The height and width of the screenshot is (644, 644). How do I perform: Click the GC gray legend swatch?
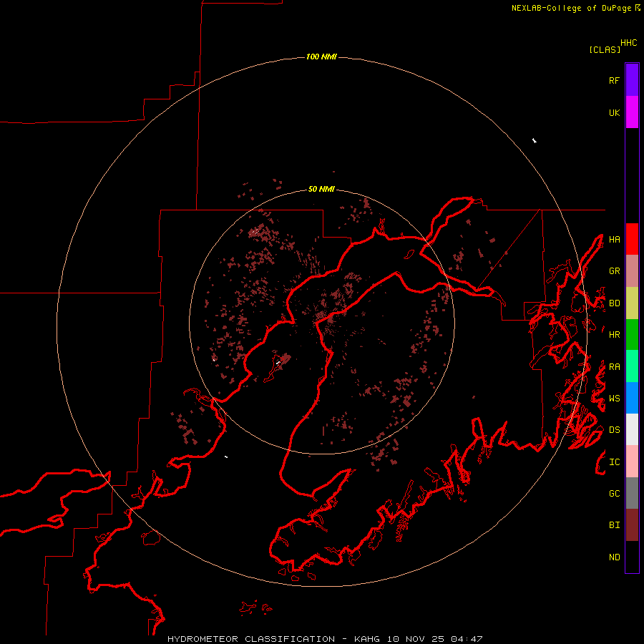(x=632, y=493)
